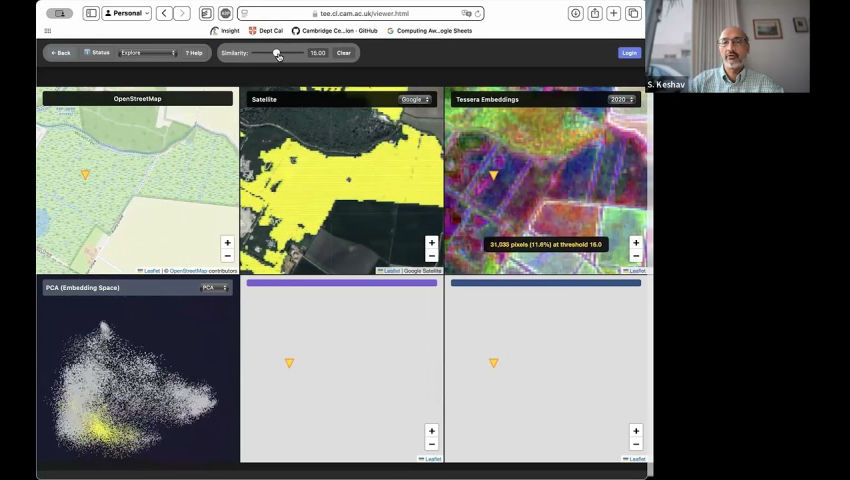
Task: Zoom in on the blue-header bottom map panel
Action: (x=636, y=431)
